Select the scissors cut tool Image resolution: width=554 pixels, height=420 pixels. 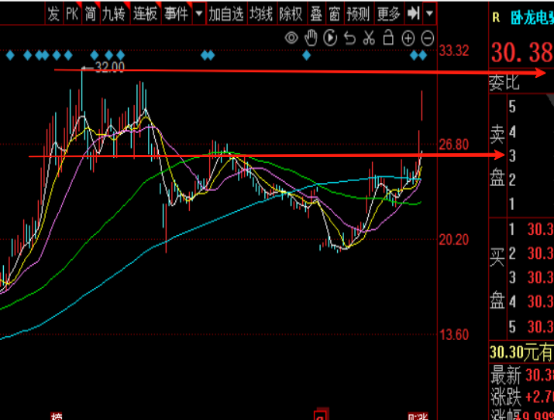369,38
